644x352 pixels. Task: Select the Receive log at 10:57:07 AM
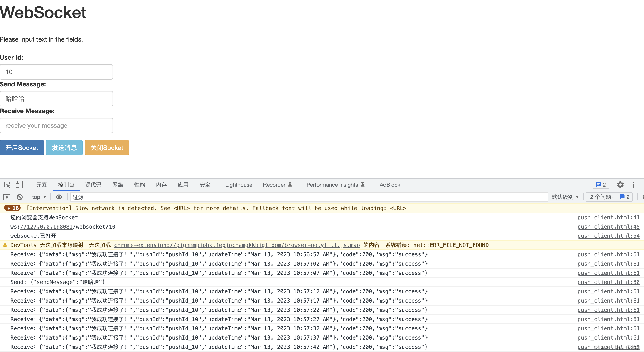[x=219, y=273]
